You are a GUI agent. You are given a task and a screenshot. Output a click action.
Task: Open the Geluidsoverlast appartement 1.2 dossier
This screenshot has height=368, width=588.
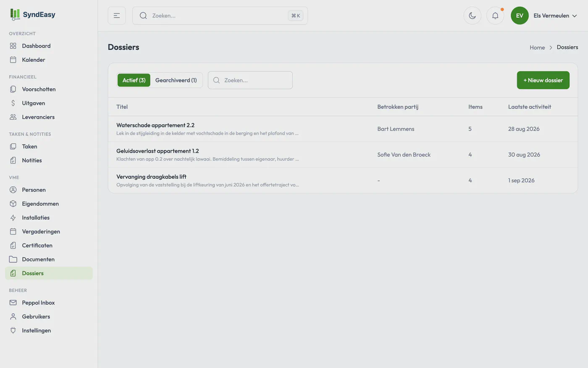(157, 151)
